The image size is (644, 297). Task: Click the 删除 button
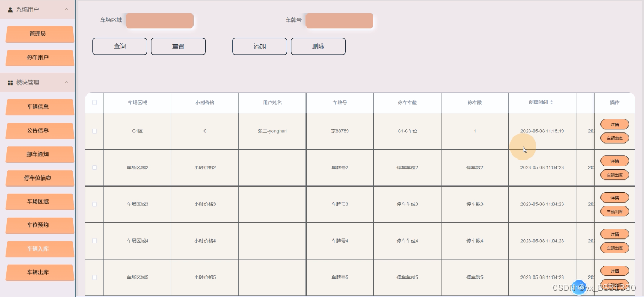pos(318,46)
